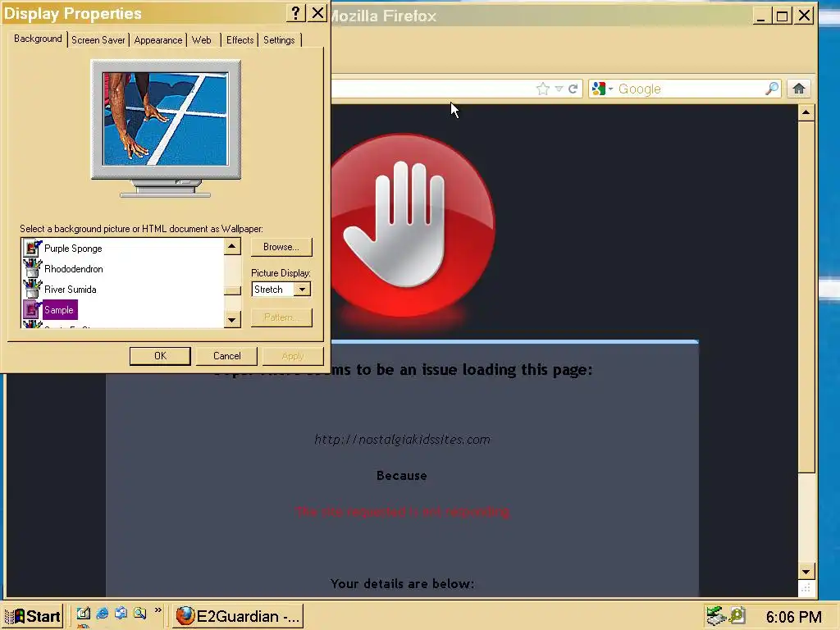The width and height of the screenshot is (840, 630).
Task: Expand quick launch overflow chevron
Action: [158, 610]
